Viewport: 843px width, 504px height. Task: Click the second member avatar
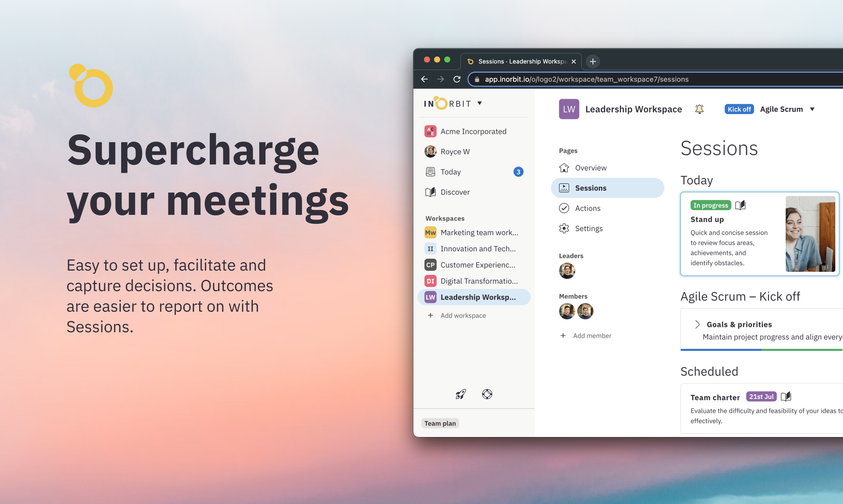coord(585,311)
